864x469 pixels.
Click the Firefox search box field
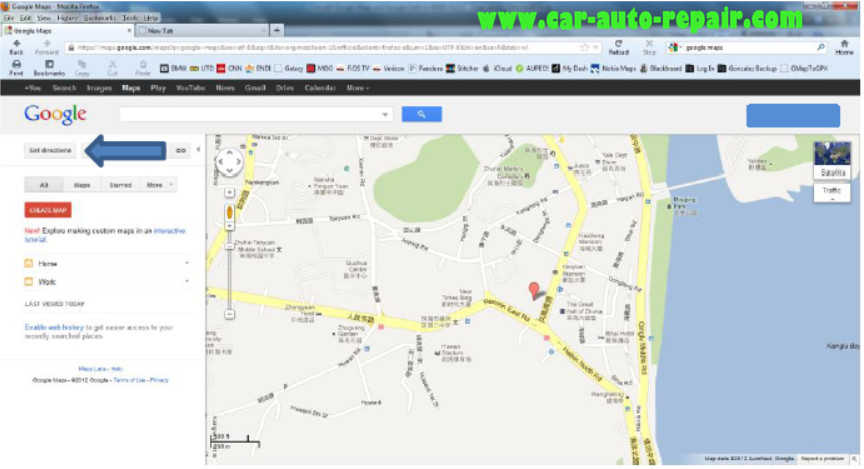(749, 47)
